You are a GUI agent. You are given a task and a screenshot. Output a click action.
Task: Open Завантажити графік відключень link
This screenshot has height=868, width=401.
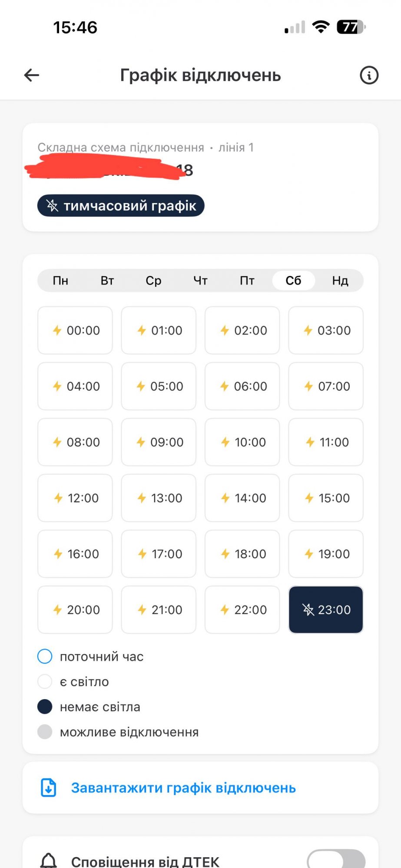[183, 788]
